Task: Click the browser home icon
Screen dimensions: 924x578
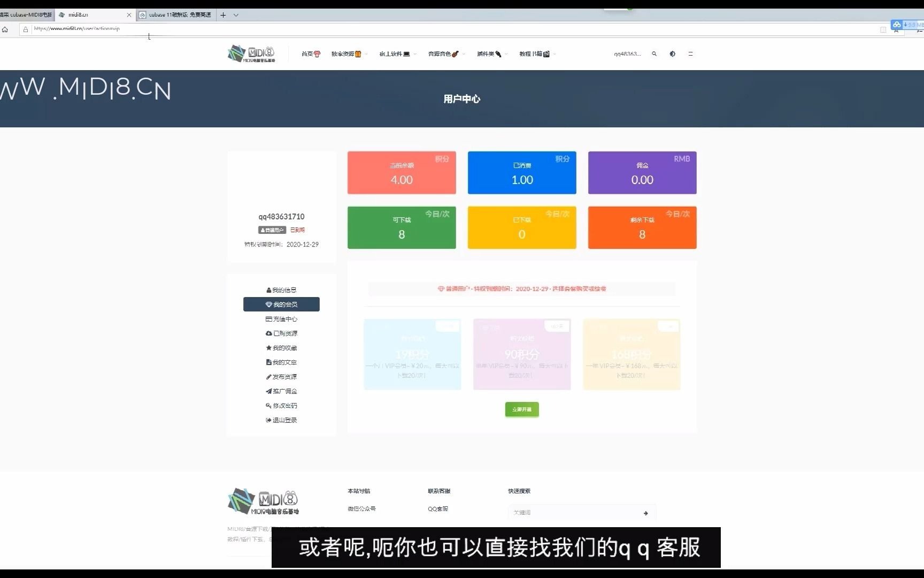Action: tap(5, 29)
